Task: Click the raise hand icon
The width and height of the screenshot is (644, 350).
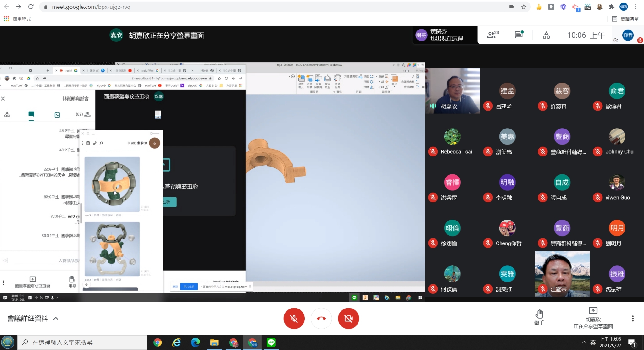Action: coord(539,314)
